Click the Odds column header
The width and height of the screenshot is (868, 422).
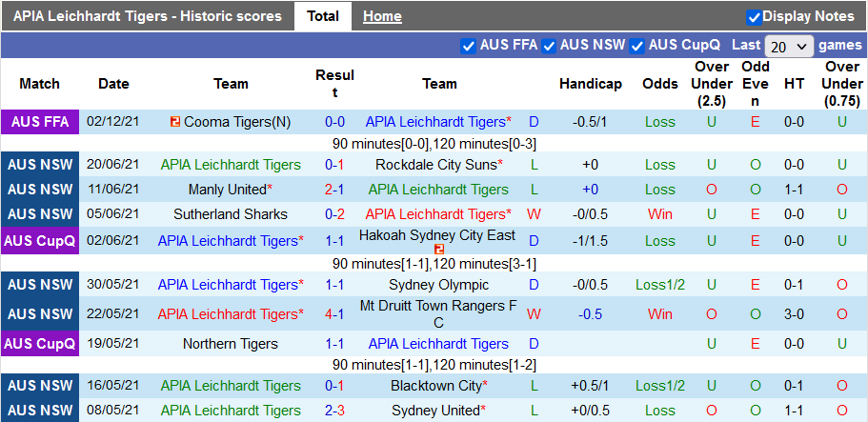(x=660, y=84)
